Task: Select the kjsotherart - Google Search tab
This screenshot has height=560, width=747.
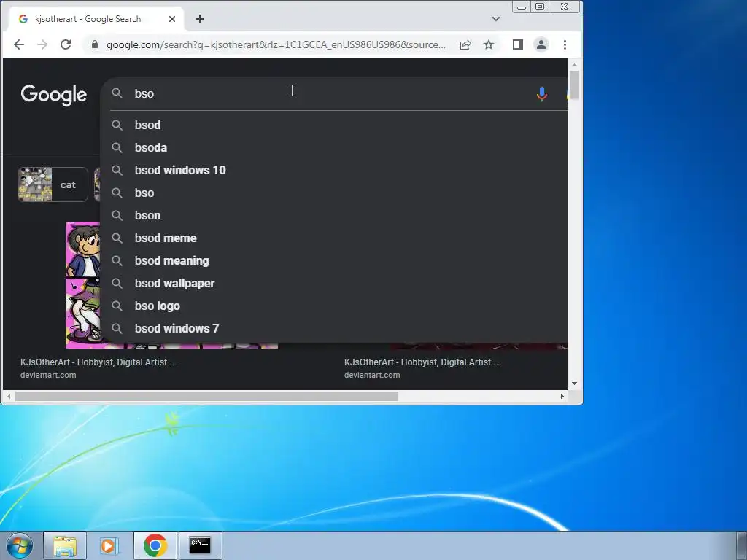Action: (x=97, y=19)
